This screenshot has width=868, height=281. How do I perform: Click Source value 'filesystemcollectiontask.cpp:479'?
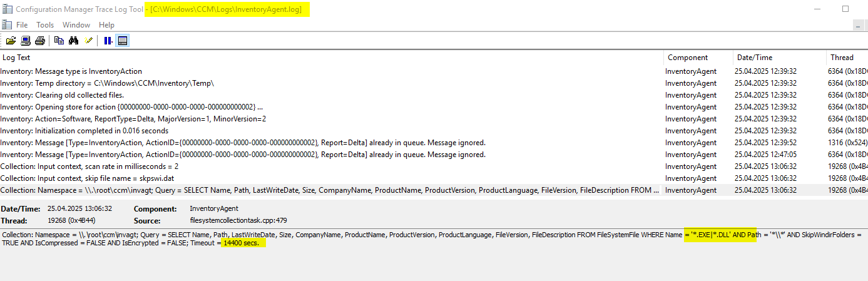(x=238, y=221)
